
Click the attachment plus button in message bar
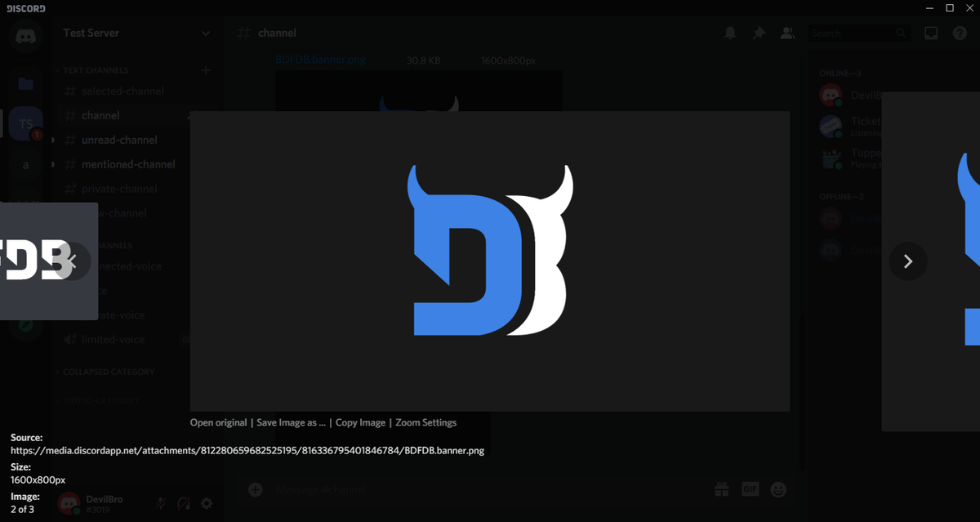(x=256, y=489)
